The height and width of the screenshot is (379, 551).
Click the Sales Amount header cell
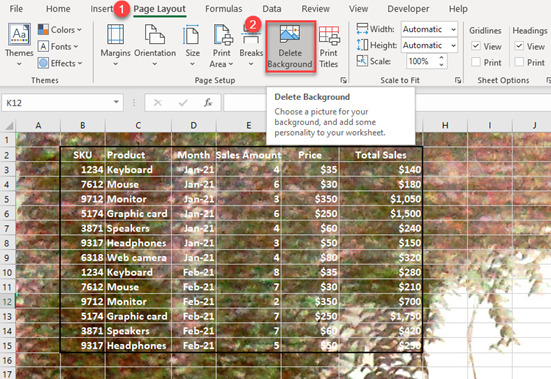tap(248, 155)
